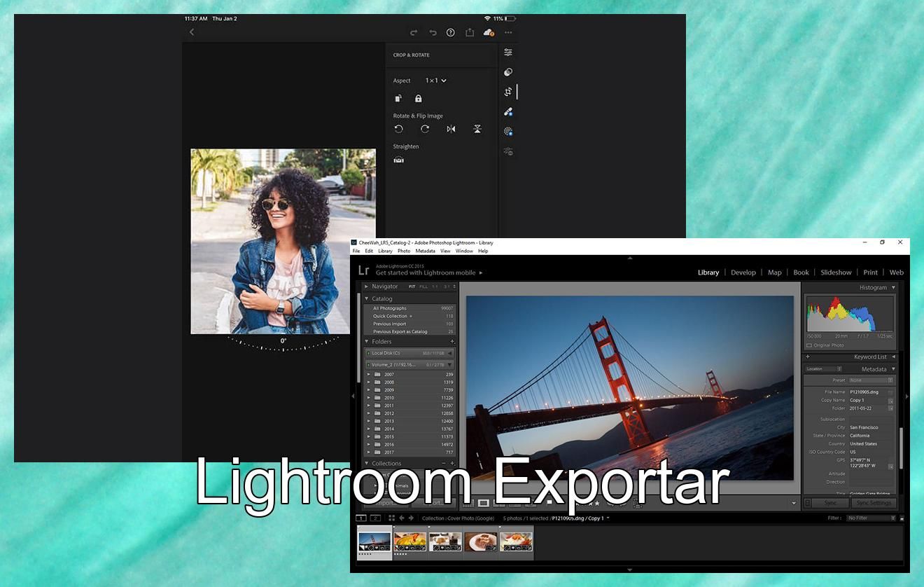Open the Location metadata view dropdown
The image size is (924, 587).
click(x=823, y=369)
